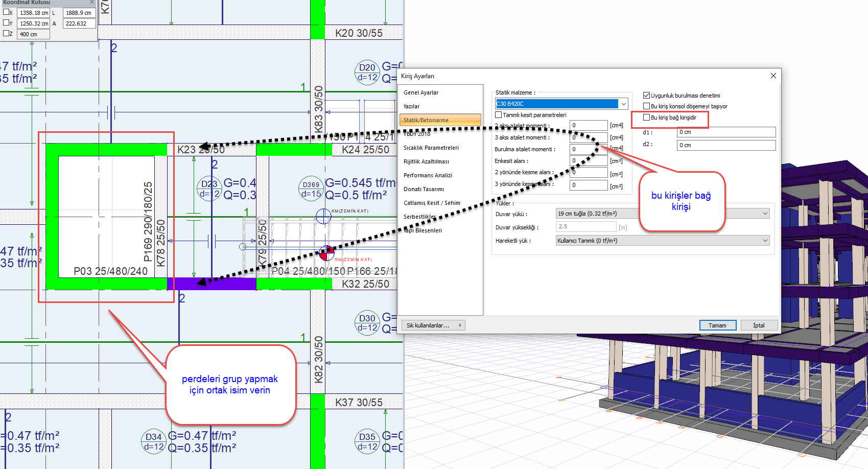This screenshot has height=469, width=868.
Task: Click the d1 input field
Action: point(726,132)
